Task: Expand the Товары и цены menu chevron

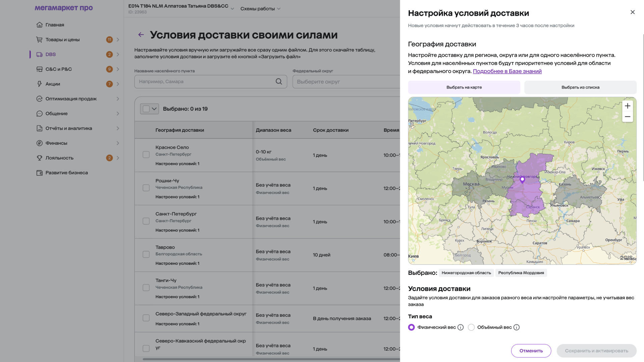Action: pos(118,40)
